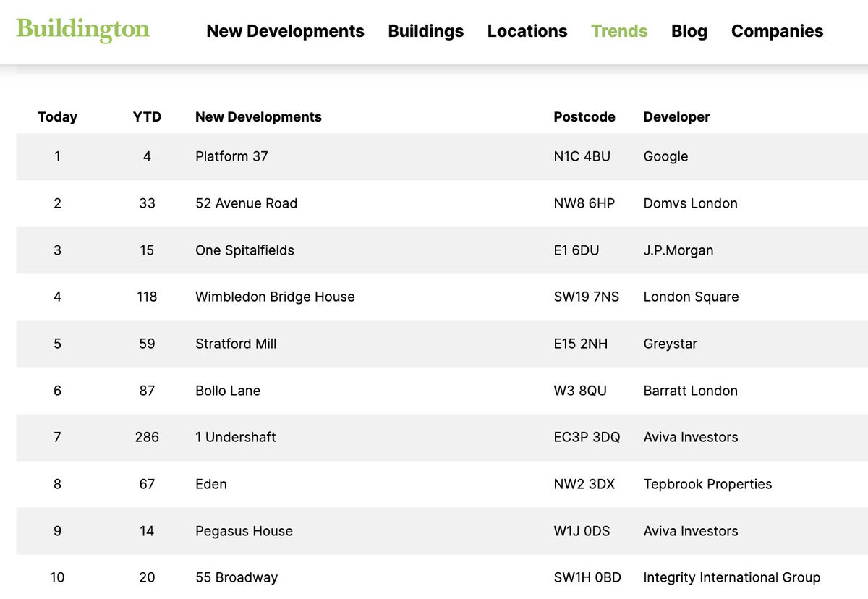This screenshot has width=868, height=599.
Task: Click developer Barratt London
Action: pyautogui.click(x=690, y=391)
